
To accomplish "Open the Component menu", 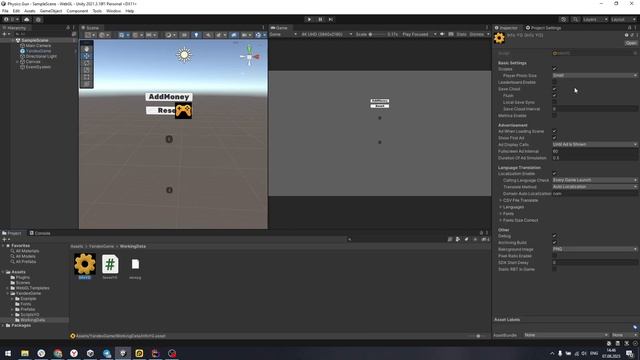I will 77,11.
